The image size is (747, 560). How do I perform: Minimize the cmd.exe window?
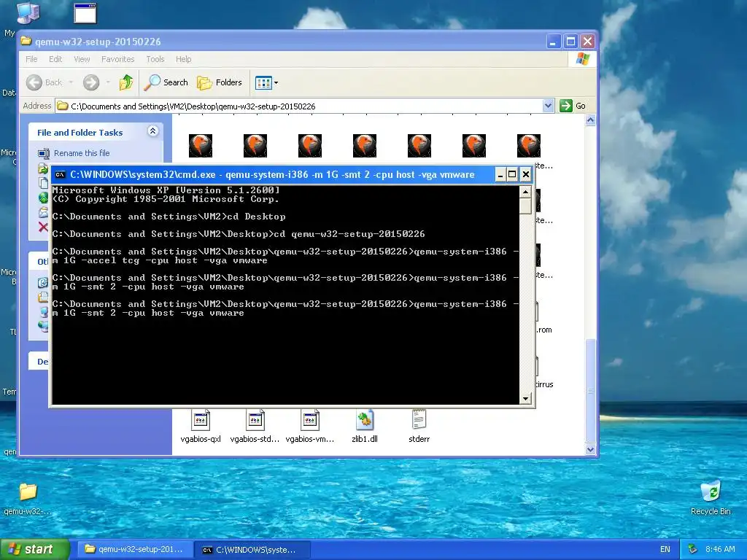500,175
